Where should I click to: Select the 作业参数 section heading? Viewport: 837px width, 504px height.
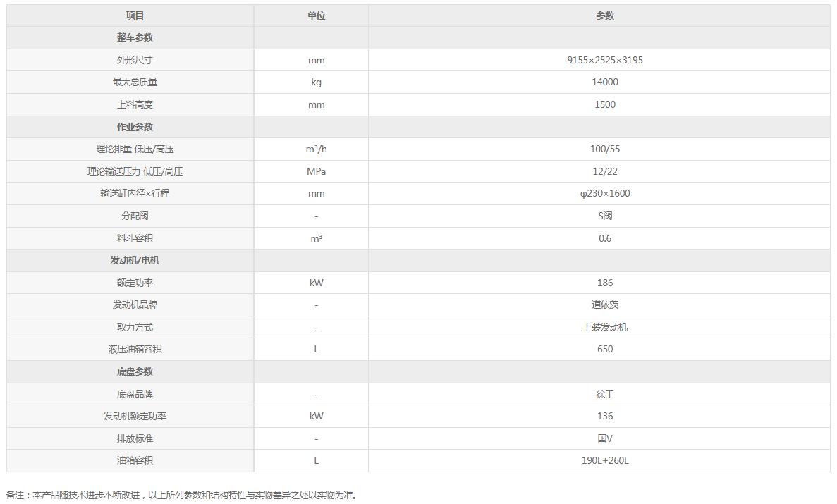(135, 127)
